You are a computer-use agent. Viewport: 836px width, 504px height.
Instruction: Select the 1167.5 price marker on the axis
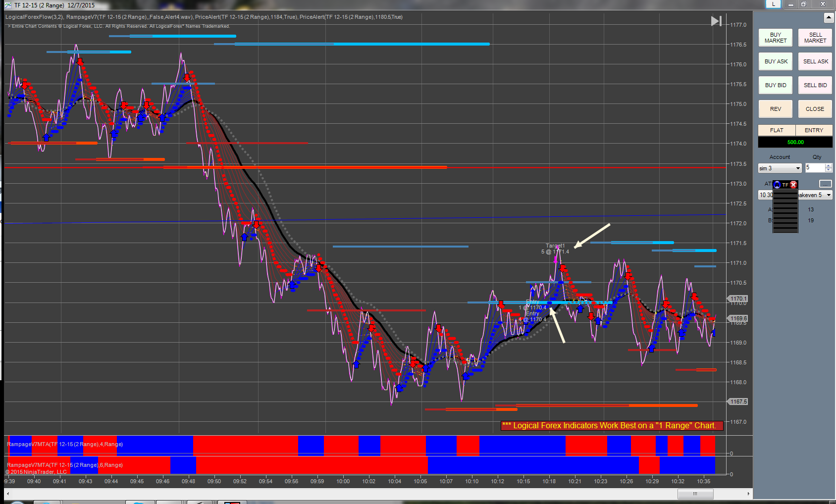pyautogui.click(x=738, y=402)
